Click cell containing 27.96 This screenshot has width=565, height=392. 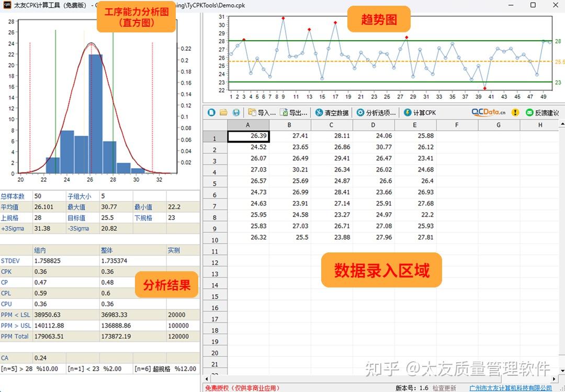click(374, 238)
